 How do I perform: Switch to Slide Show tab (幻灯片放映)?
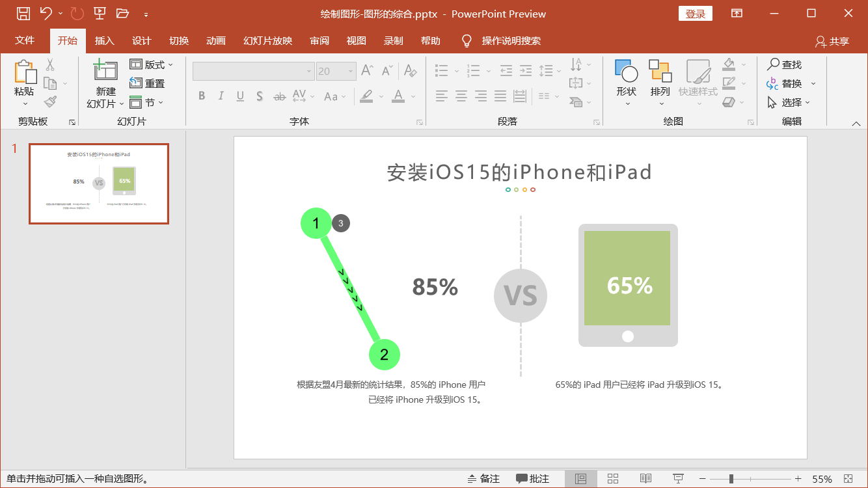coord(267,40)
